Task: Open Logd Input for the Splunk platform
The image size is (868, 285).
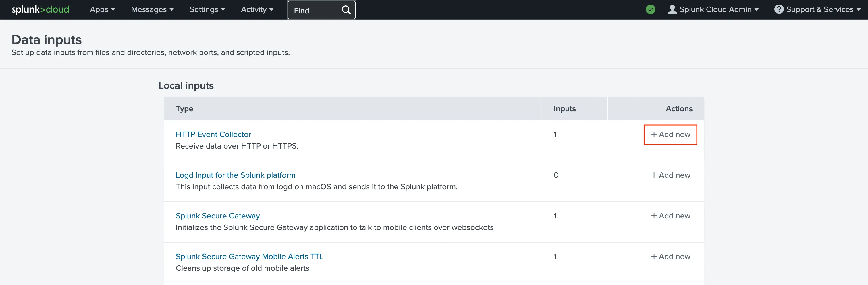Action: click(x=235, y=175)
